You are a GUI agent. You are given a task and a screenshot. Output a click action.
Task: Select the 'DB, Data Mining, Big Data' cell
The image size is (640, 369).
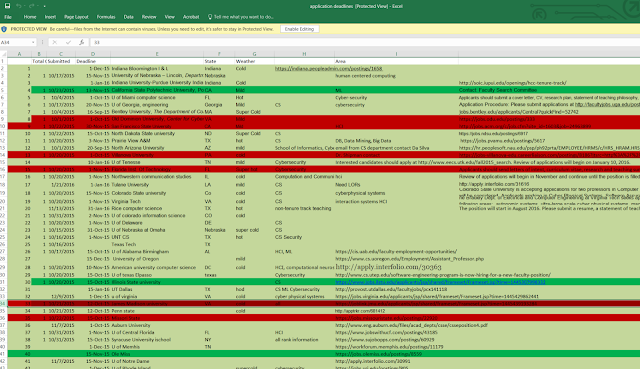tap(396, 141)
